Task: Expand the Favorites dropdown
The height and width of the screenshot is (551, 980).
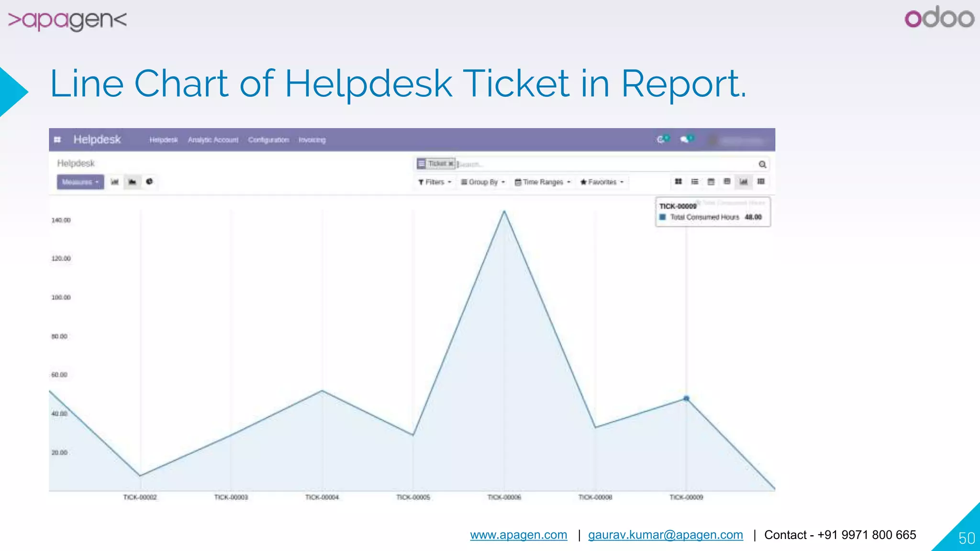Action: (x=602, y=182)
